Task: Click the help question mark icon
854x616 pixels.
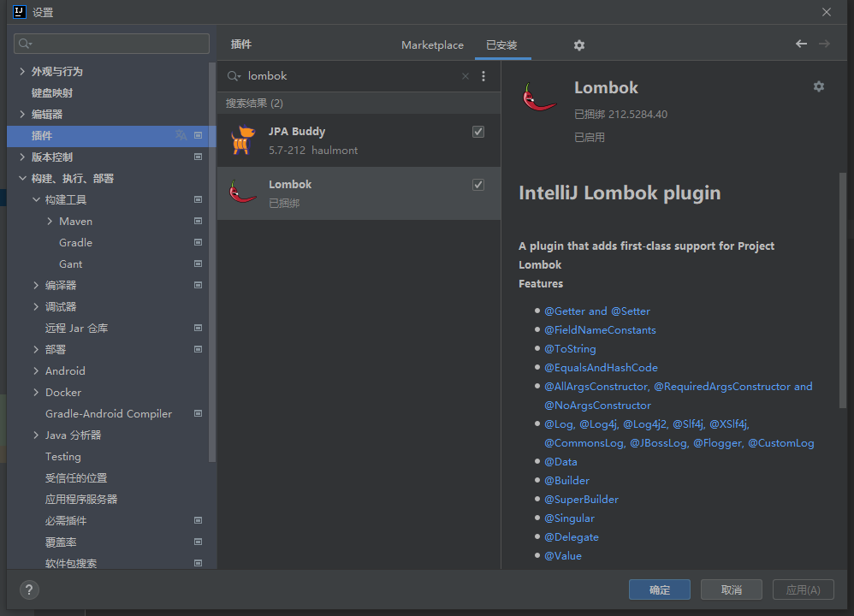Action: (29, 589)
